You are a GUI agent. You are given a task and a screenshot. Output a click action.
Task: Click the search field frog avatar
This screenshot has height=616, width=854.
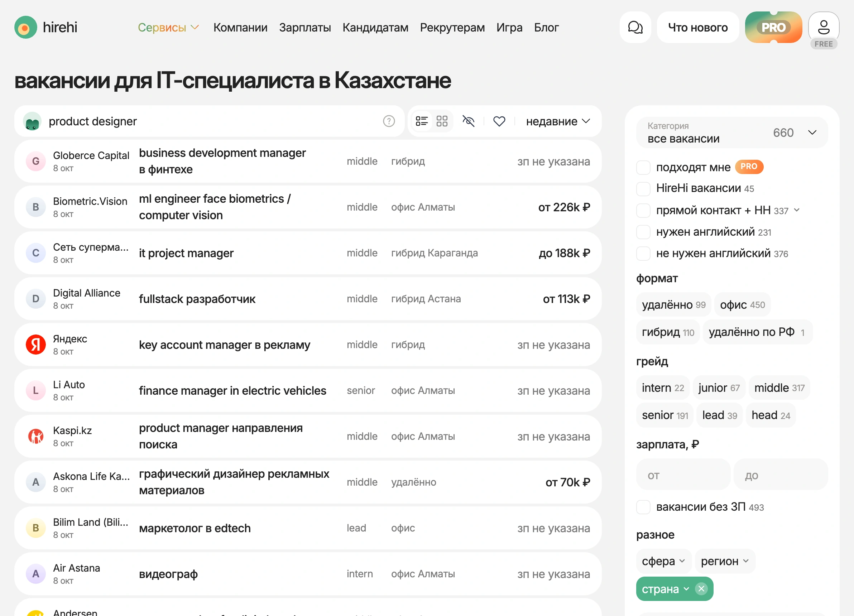(x=32, y=121)
